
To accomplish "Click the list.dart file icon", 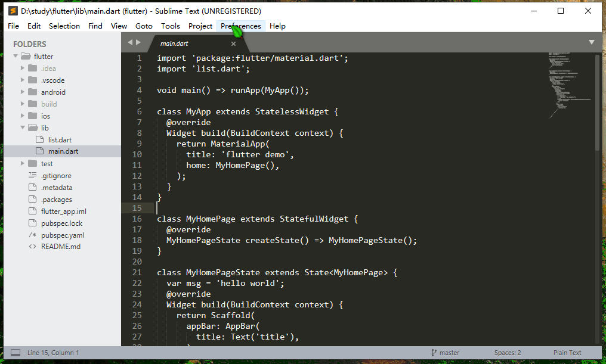I will tap(39, 139).
